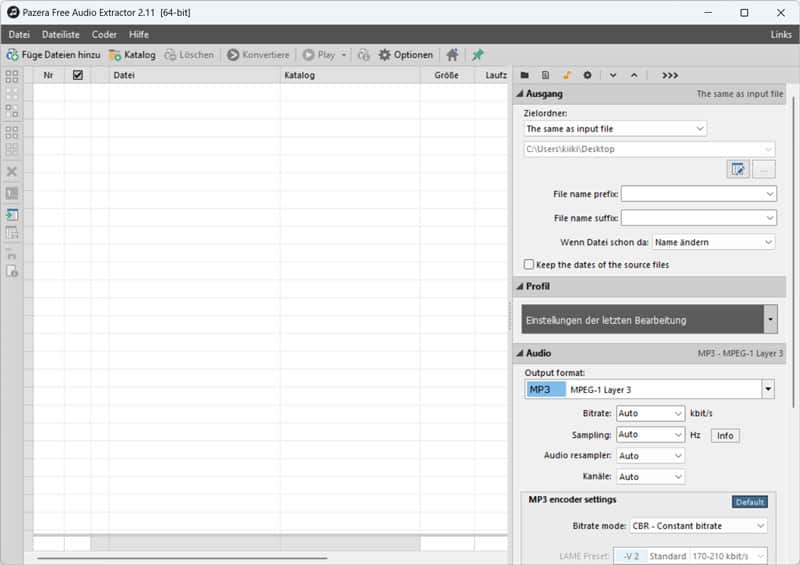Viewport: 800px width, 565px height.
Task: Click the >>> arrows in the right panel toolbar
Action: pos(670,75)
